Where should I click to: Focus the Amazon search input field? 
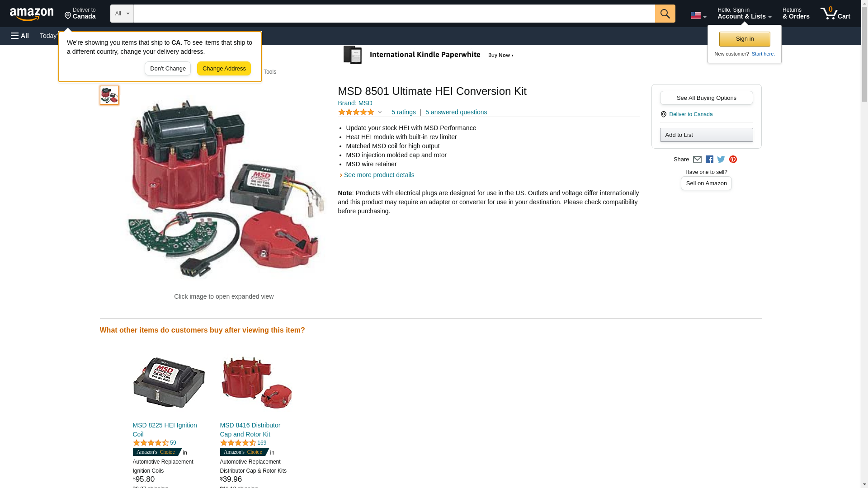click(394, 14)
